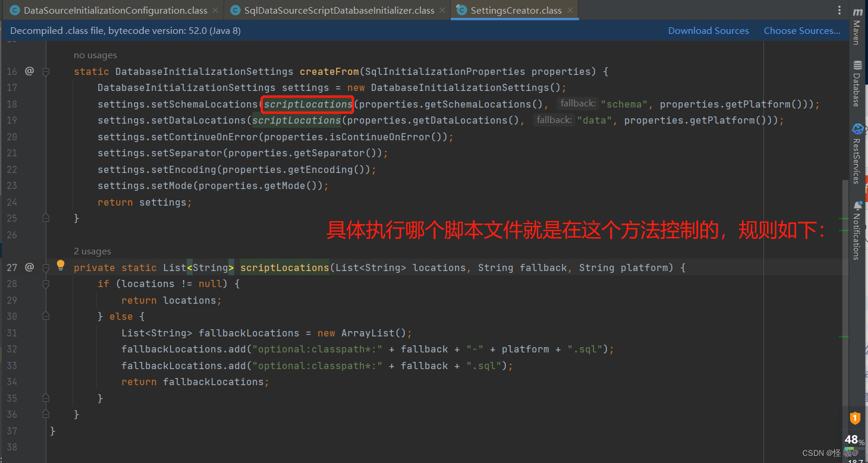Click line number 23 in the gutter
The image size is (868, 463).
12,186
